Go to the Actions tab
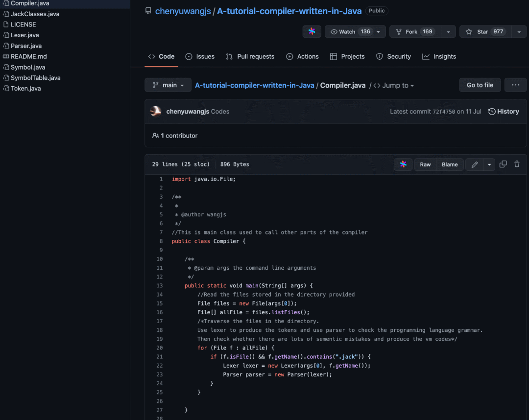The width and height of the screenshot is (529, 420). [x=302, y=57]
